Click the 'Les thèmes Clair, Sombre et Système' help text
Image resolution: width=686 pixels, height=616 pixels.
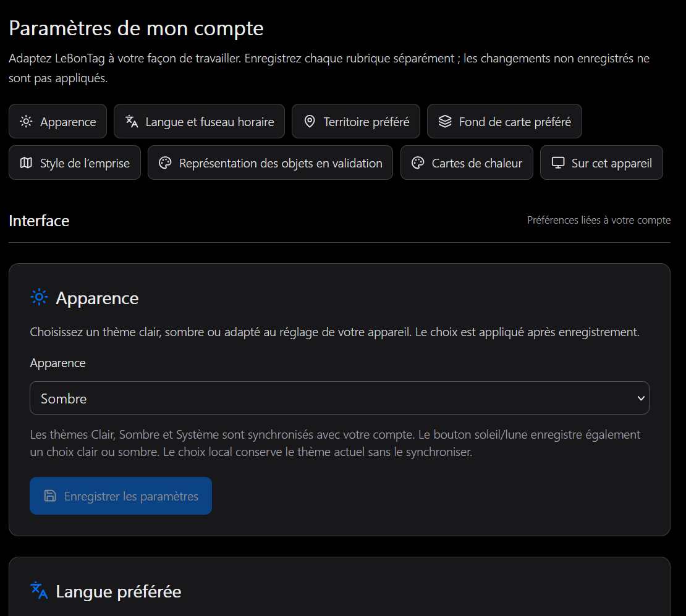tap(335, 443)
